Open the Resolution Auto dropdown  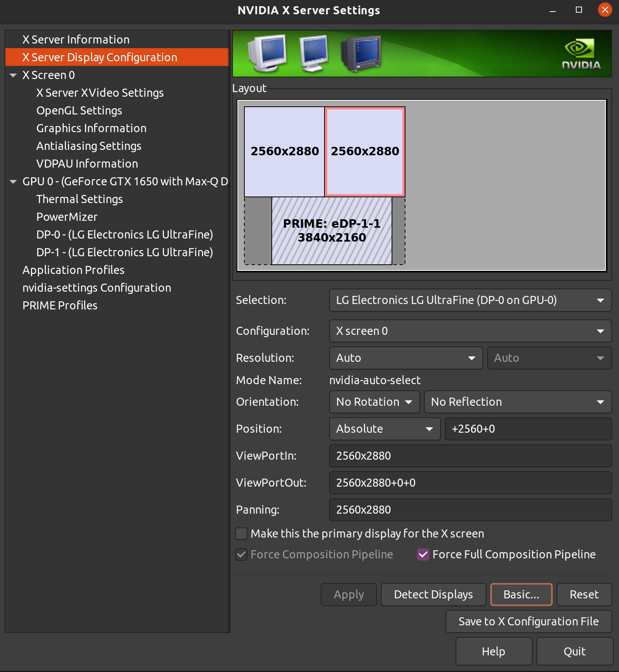pyautogui.click(x=406, y=358)
